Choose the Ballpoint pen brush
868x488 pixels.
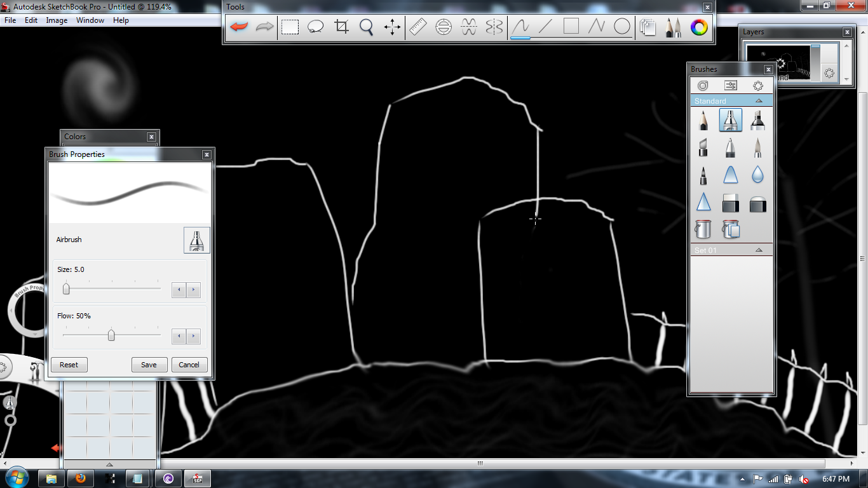point(731,148)
